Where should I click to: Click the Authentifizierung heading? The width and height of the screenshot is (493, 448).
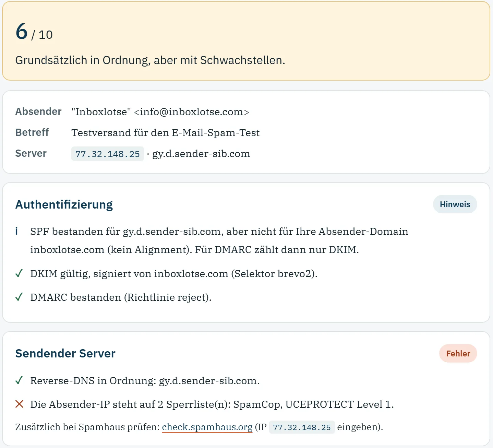[x=64, y=204]
